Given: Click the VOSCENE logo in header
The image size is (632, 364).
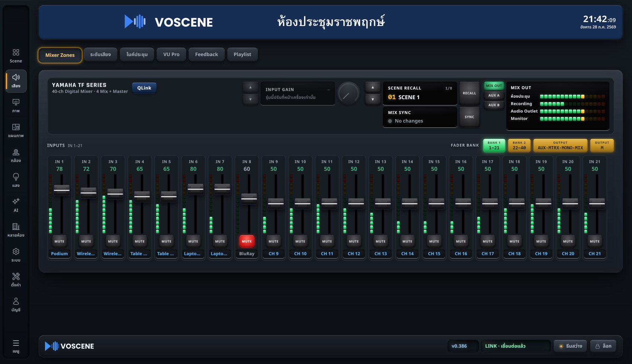Looking at the screenshot, I should coord(168,22).
